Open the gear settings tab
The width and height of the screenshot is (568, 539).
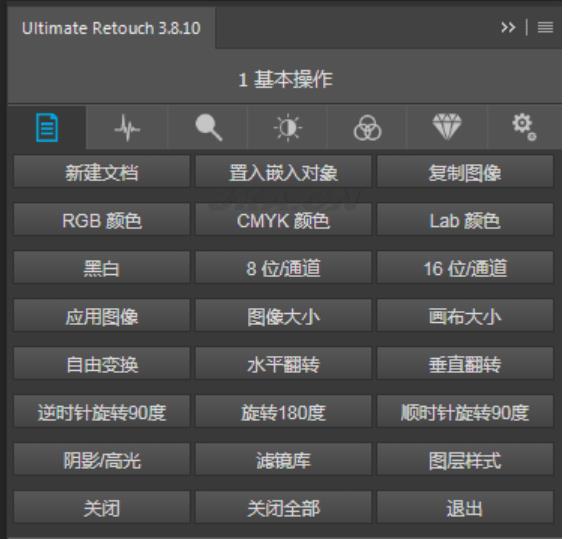click(524, 127)
